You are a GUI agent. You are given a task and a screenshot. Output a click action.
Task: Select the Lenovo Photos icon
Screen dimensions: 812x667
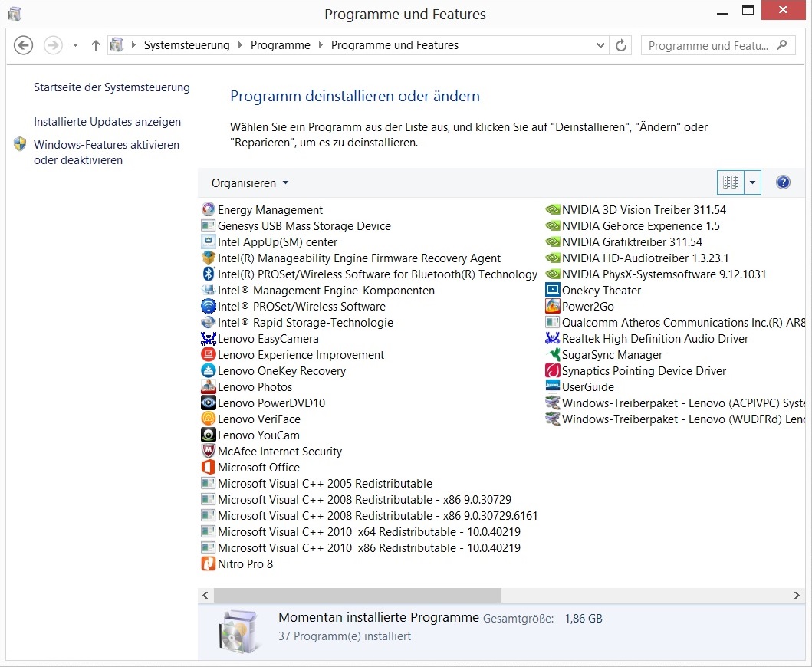pyautogui.click(x=209, y=386)
